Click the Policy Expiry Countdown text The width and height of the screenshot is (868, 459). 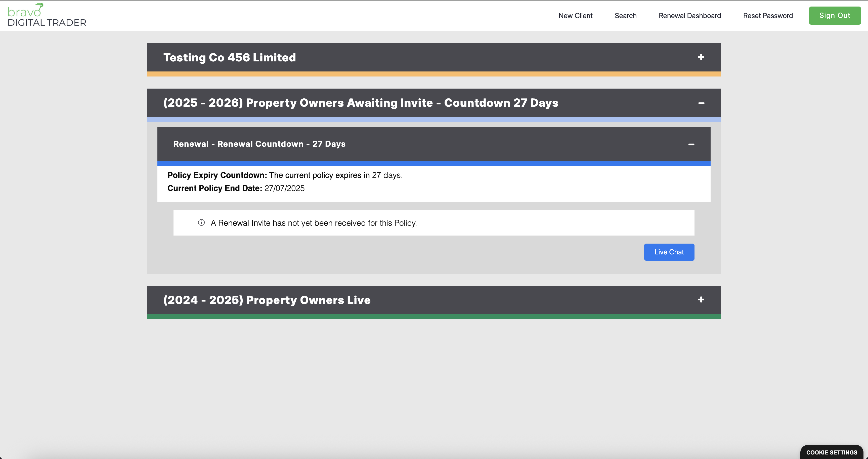(x=285, y=175)
